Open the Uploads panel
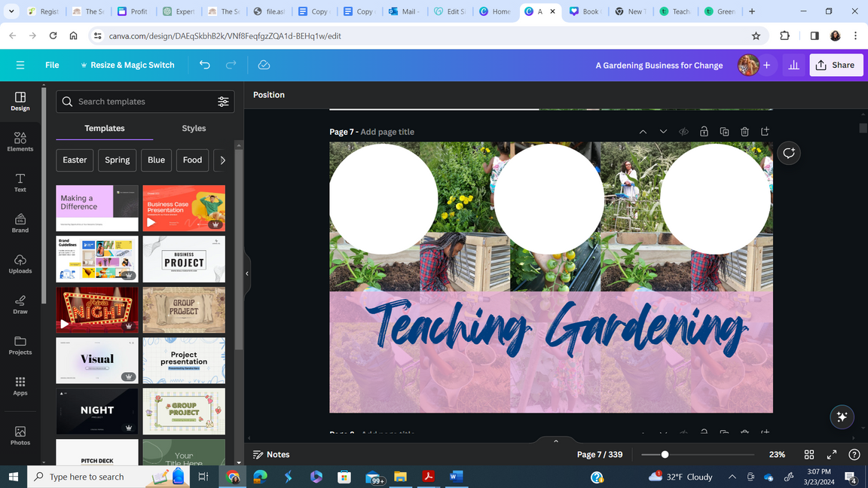This screenshot has height=488, width=868. [20, 264]
